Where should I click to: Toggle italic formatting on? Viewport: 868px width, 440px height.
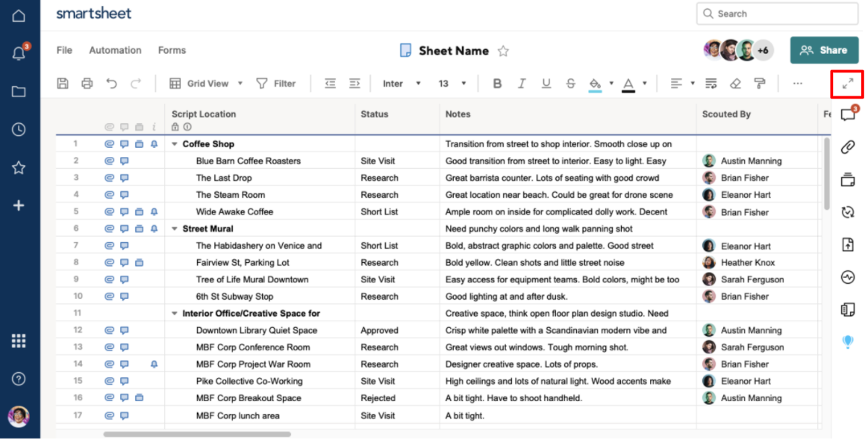[520, 84]
